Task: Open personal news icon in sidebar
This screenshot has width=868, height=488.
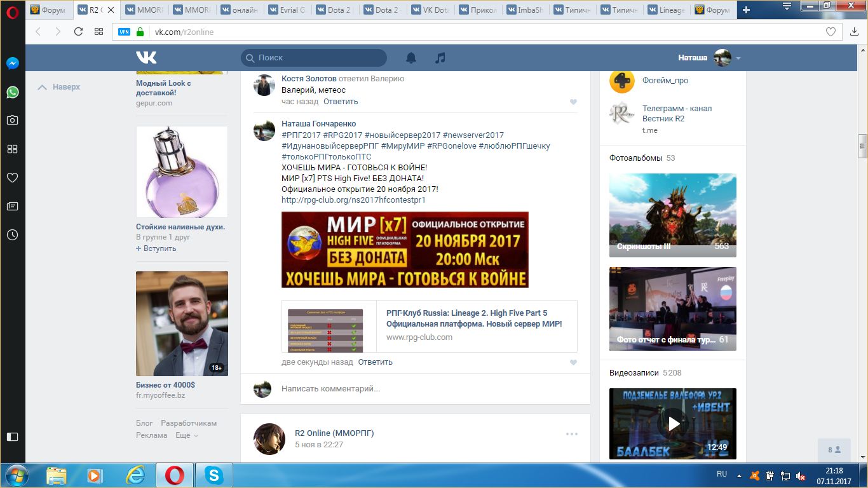Action: coord(12,206)
